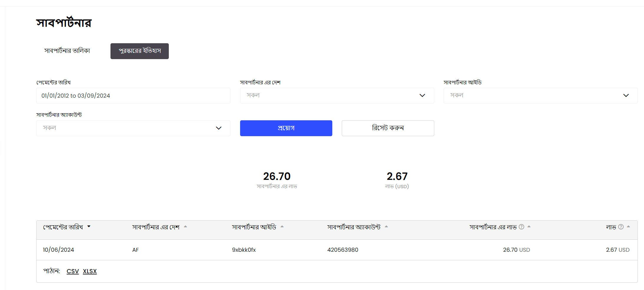
Task: Expand the সাবপার্টনার আইডি filter dropdown
Action: click(x=541, y=96)
